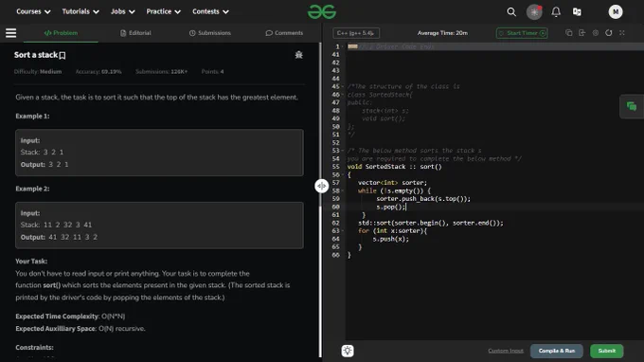The image size is (644, 362).
Task: Expand the Contests dropdown
Action: (210, 12)
